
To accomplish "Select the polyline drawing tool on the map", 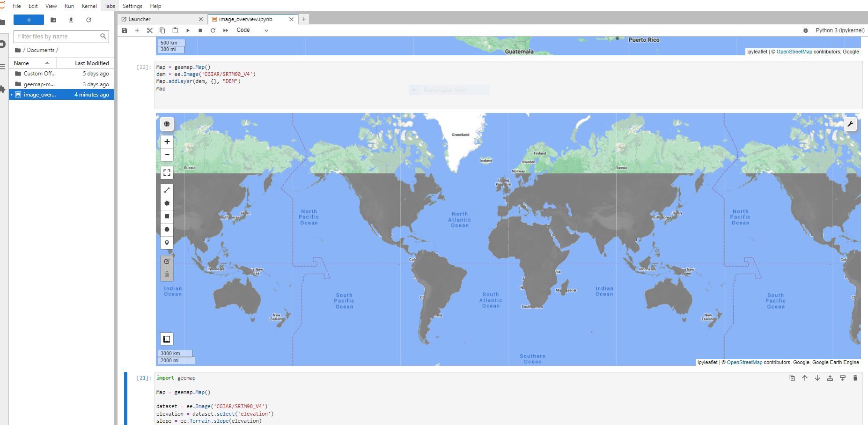I will (167, 190).
